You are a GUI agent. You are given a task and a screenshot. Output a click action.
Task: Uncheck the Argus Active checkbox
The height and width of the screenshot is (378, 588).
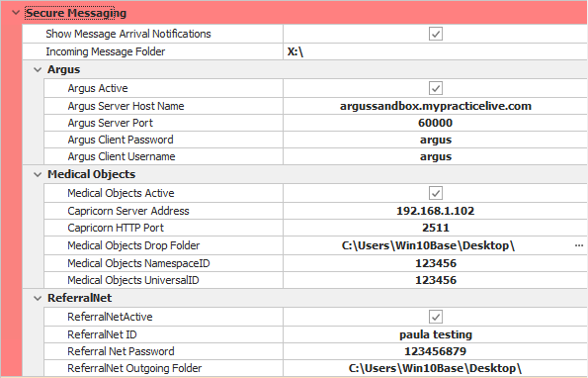(436, 88)
